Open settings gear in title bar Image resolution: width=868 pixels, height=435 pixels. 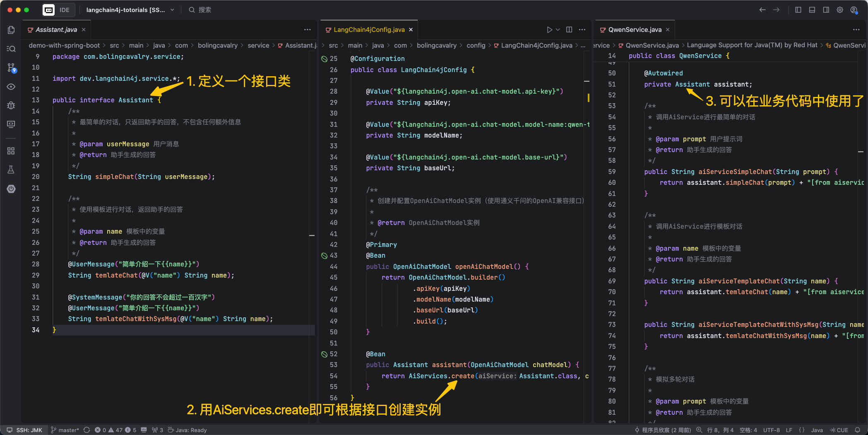[840, 10]
